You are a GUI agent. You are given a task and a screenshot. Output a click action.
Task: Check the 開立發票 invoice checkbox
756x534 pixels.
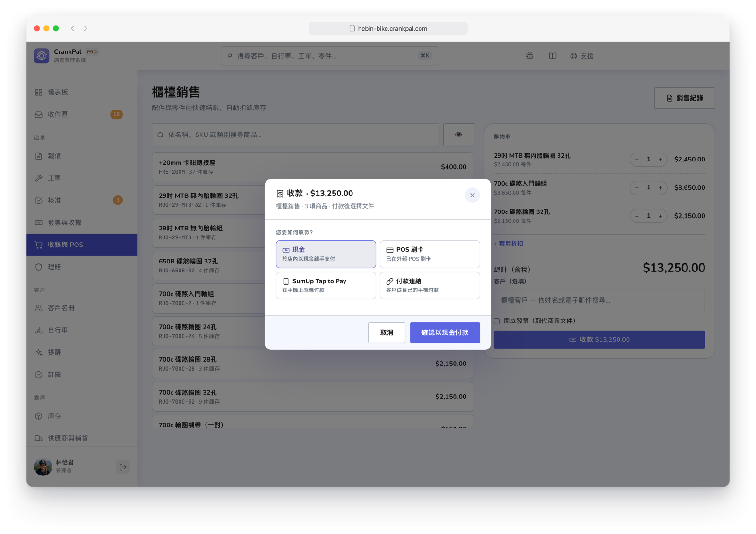497,321
